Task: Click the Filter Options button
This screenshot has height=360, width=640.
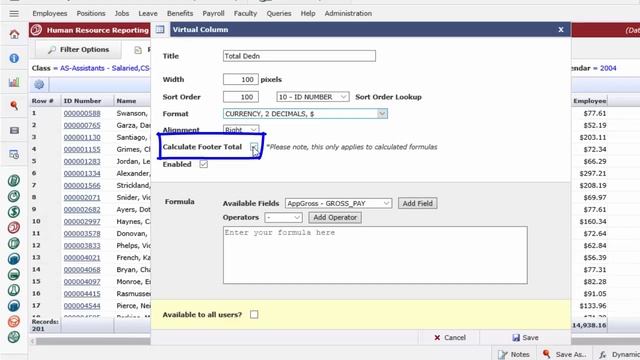Action: [x=78, y=49]
